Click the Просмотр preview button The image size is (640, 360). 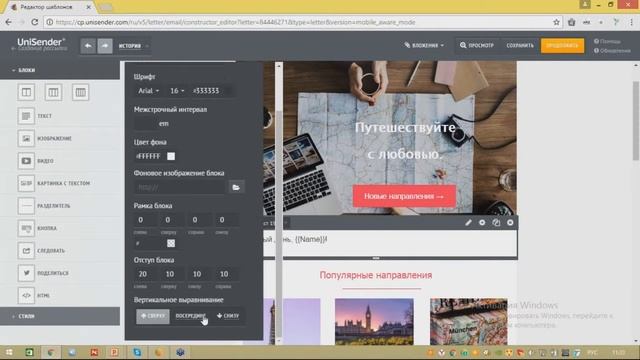click(x=477, y=45)
